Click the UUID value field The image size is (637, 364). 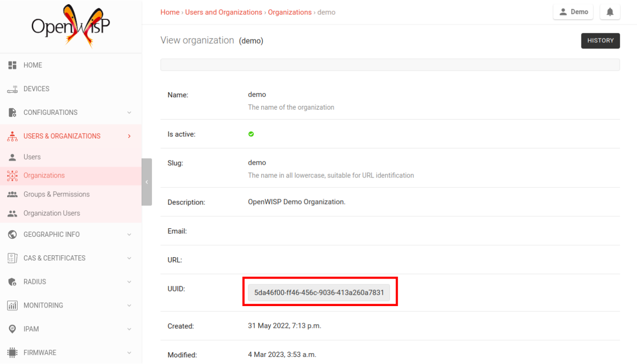(319, 293)
